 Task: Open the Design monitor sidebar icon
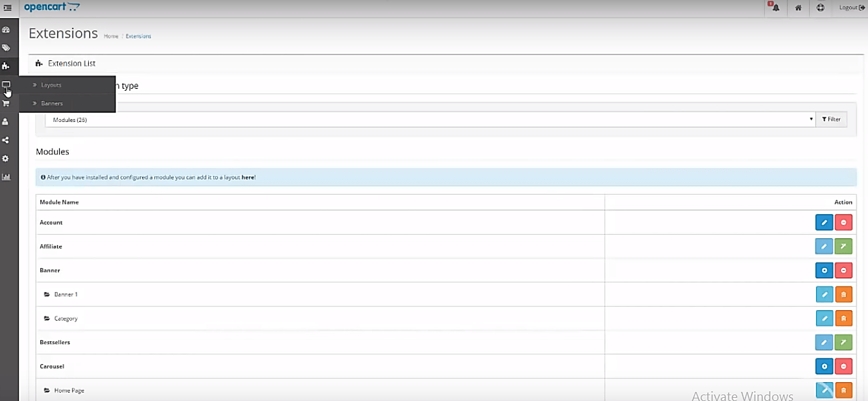point(6,84)
